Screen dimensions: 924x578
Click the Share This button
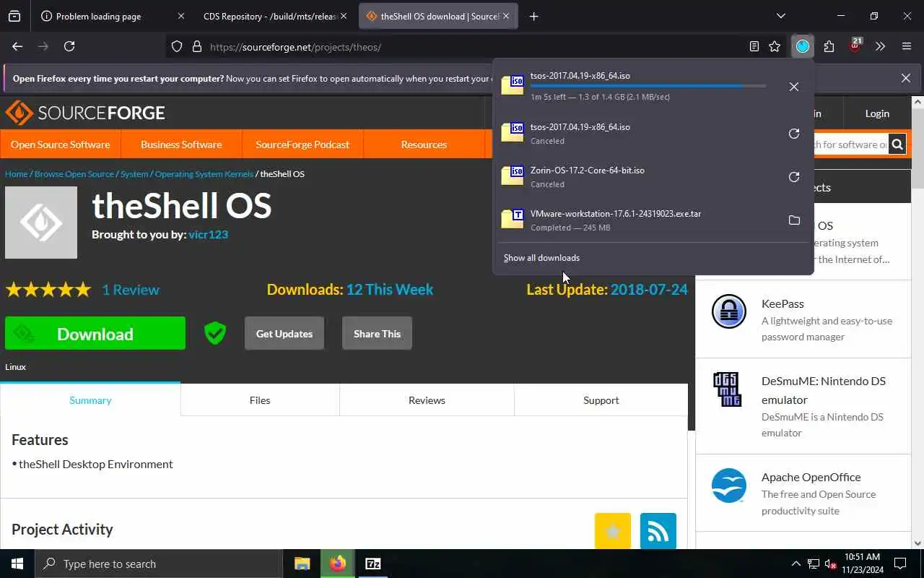tap(377, 334)
